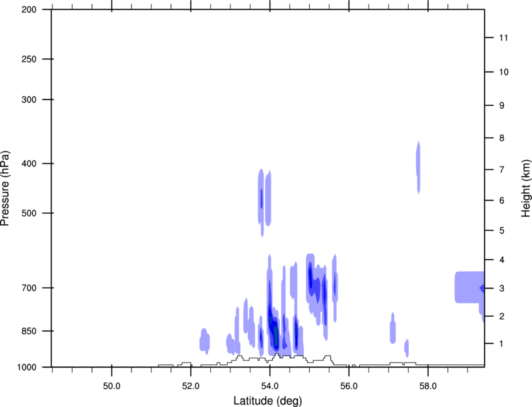Click the 50.0 latitude tick label

[111, 386]
